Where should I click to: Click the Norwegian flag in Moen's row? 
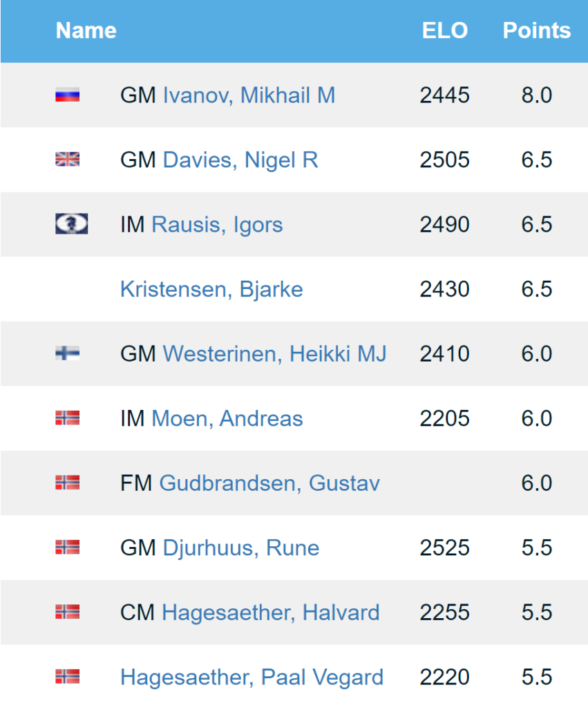pyautogui.click(x=68, y=418)
